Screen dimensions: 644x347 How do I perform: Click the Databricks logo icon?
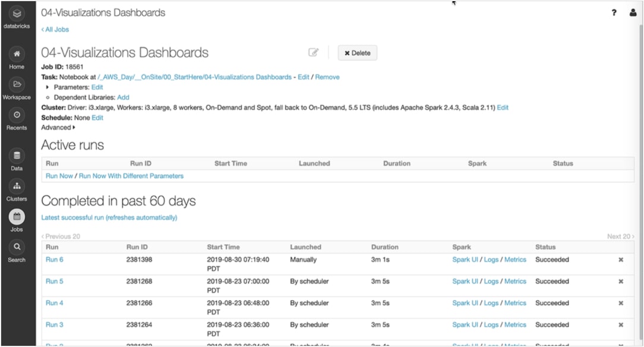[x=17, y=13]
